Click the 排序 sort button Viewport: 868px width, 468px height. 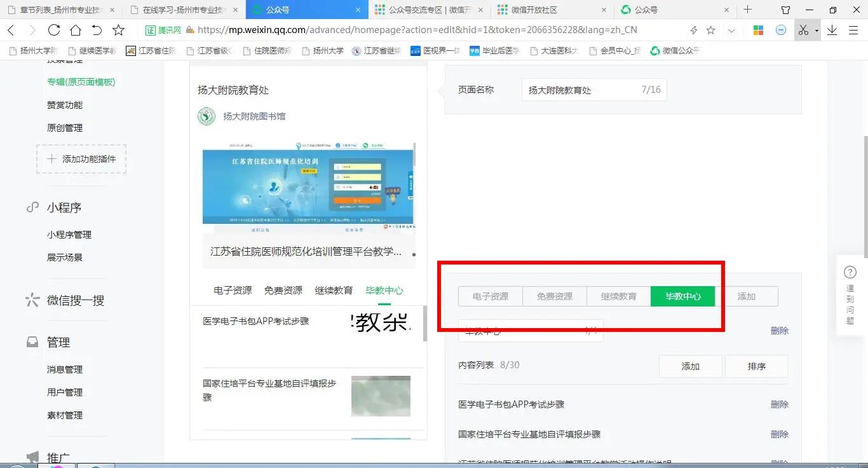pyautogui.click(x=757, y=366)
